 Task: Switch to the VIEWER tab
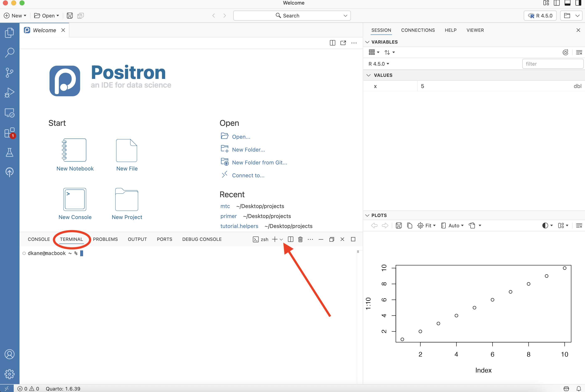pos(475,30)
